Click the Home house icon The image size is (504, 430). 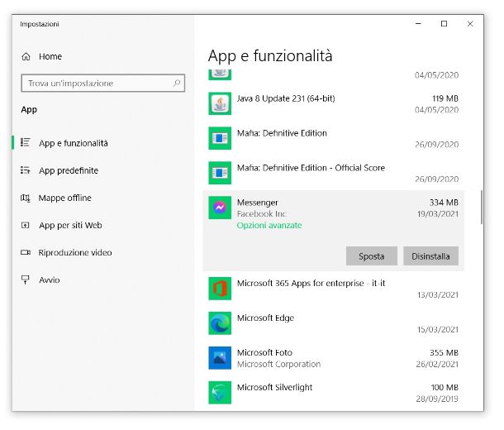tap(26, 57)
